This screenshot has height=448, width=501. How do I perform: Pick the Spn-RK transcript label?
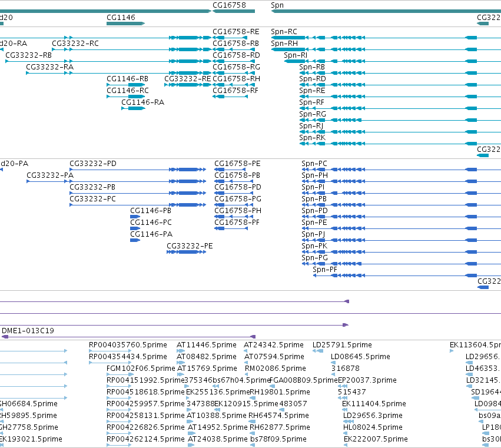click(x=312, y=138)
